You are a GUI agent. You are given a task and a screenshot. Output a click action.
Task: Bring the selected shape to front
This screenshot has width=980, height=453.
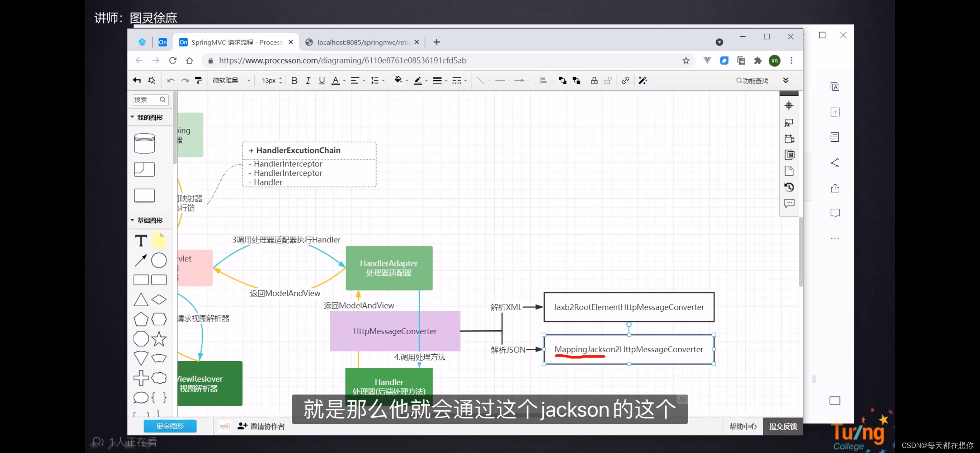[562, 81]
